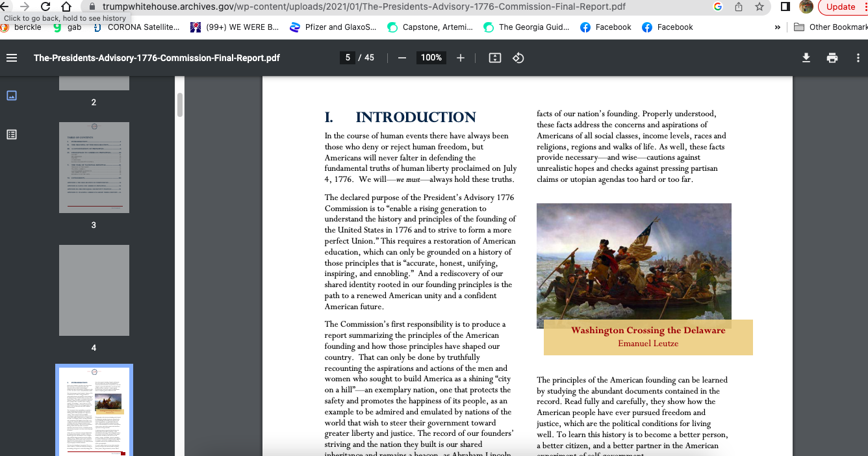
Task: Click the forward navigation arrow
Action: tap(25, 6)
